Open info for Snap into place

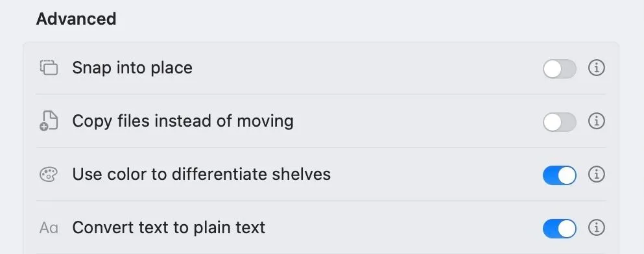597,68
